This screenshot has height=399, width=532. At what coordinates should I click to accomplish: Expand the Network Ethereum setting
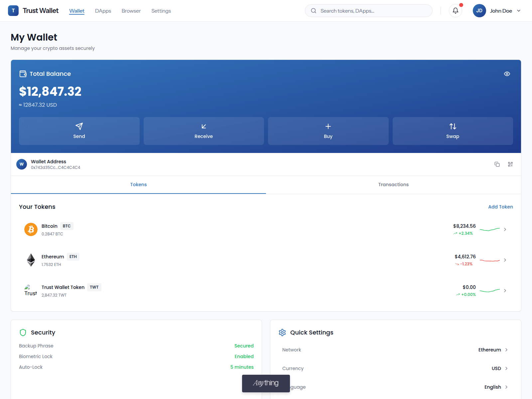396,350
